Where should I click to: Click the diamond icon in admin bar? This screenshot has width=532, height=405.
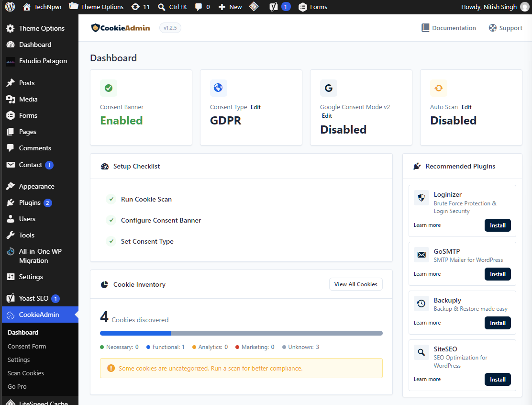pos(254,7)
